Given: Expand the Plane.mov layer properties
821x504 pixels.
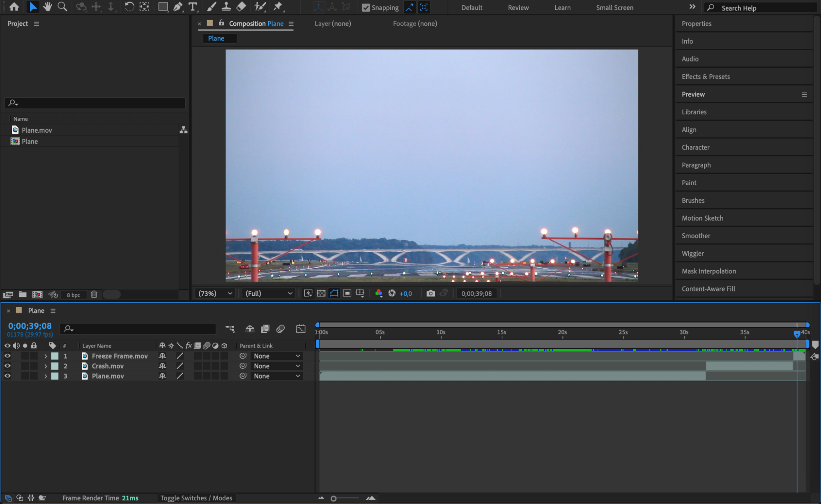Looking at the screenshot, I should pos(46,376).
